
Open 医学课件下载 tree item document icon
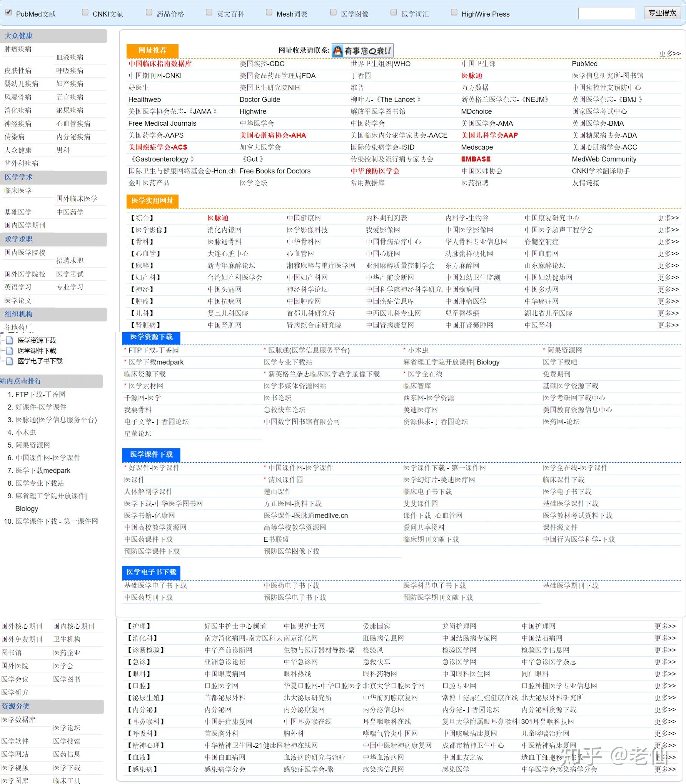click(x=10, y=351)
